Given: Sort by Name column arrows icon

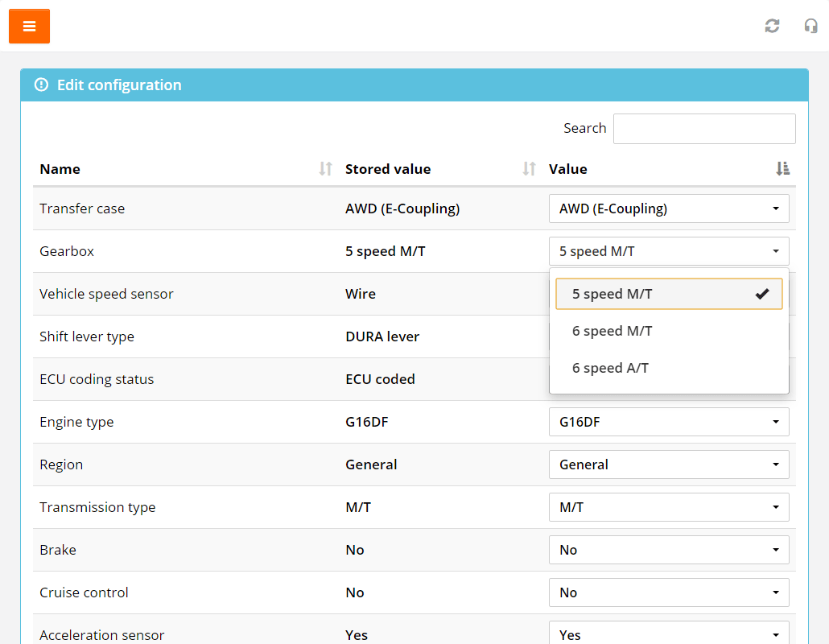Looking at the screenshot, I should [x=325, y=169].
